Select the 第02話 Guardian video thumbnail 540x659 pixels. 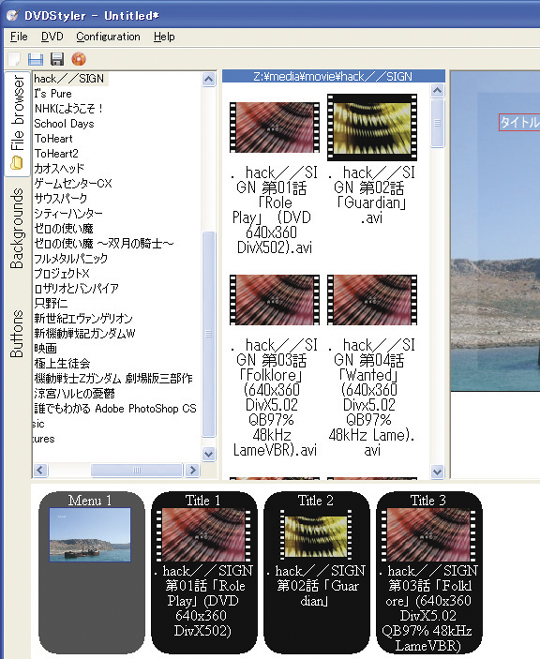[372, 127]
